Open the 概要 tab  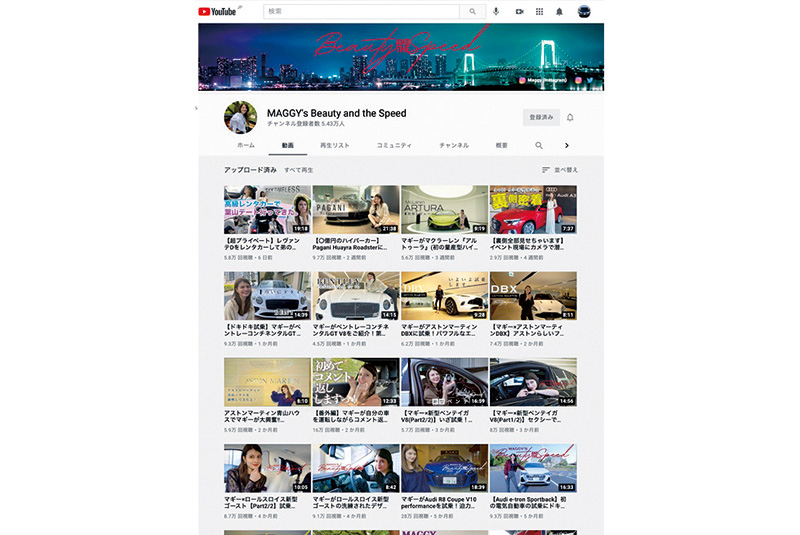pos(502,145)
